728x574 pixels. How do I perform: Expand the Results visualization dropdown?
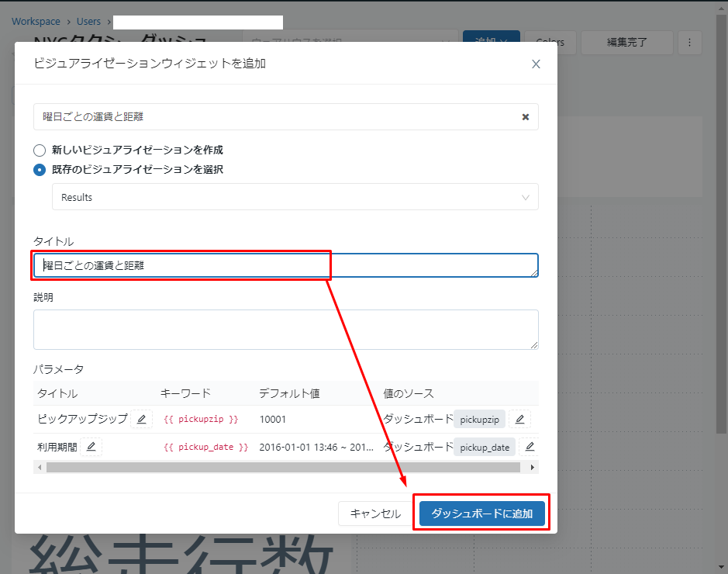tap(295, 197)
